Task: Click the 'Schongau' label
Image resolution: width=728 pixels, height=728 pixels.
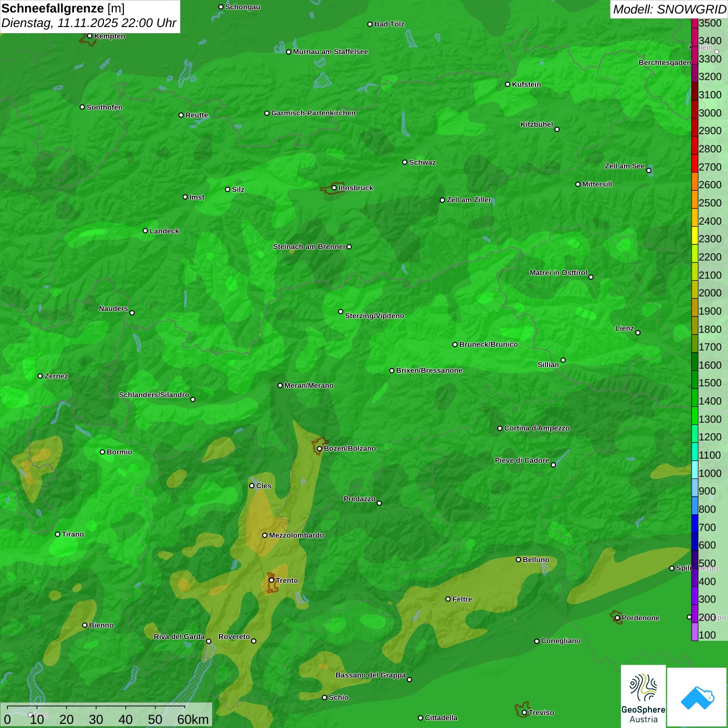Action: [x=242, y=7]
